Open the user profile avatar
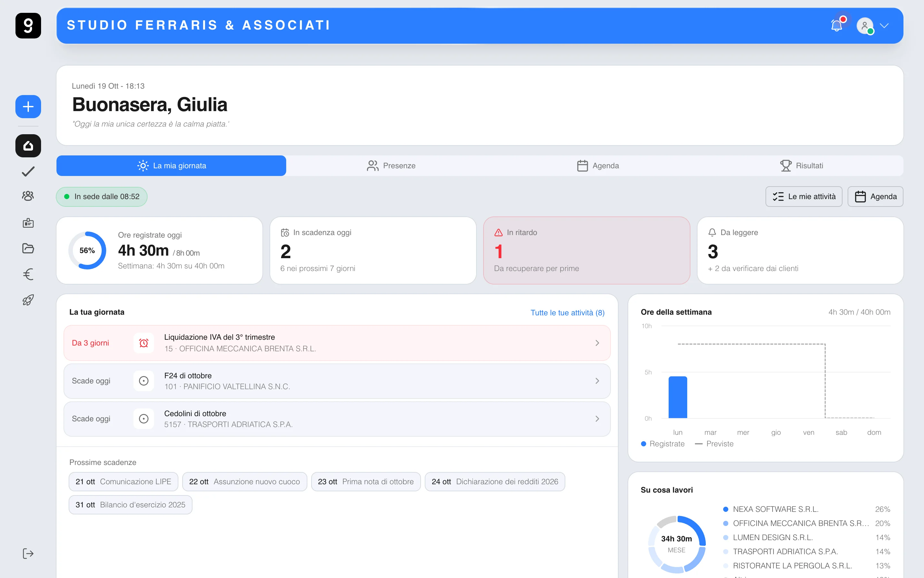The width and height of the screenshot is (924, 578). (865, 26)
